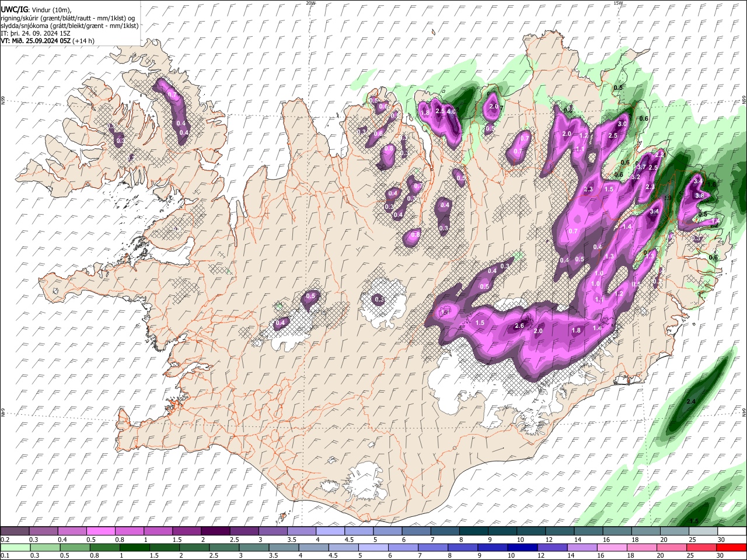The height and width of the screenshot is (560, 747).
Task: Click the '3.8' snowfall value near east coast
Action: 700,195
